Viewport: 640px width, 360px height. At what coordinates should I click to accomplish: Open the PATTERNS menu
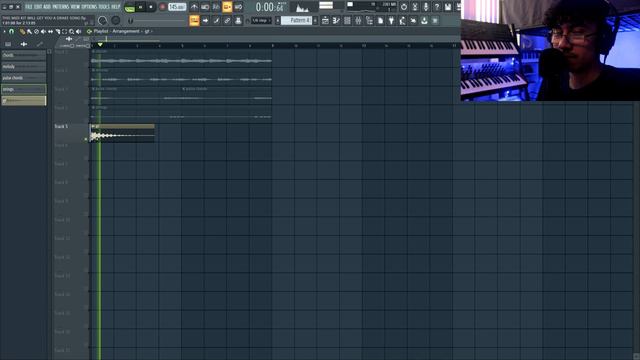(x=61, y=7)
